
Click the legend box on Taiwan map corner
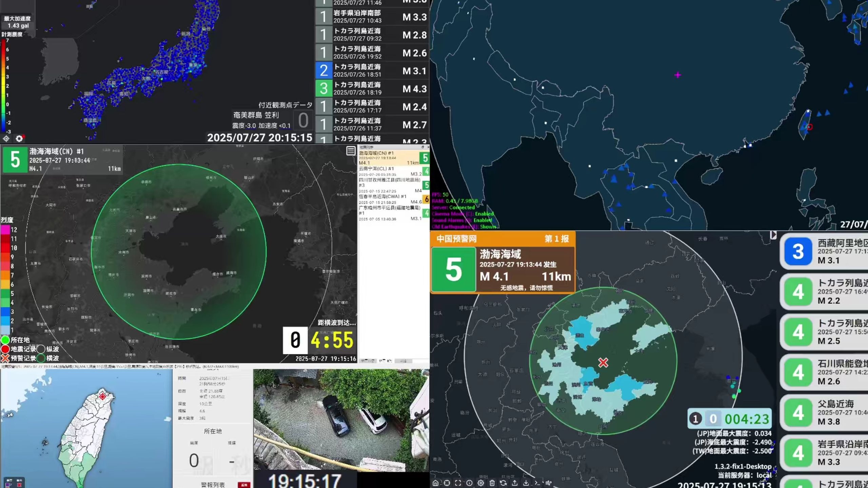click(x=14, y=483)
